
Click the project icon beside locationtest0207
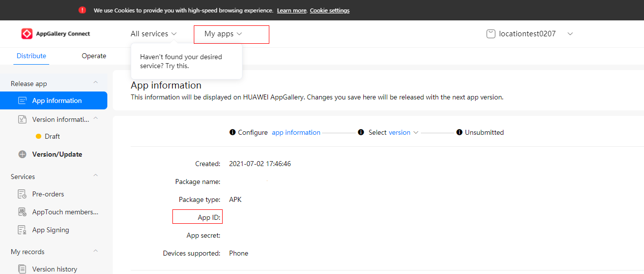pos(491,34)
